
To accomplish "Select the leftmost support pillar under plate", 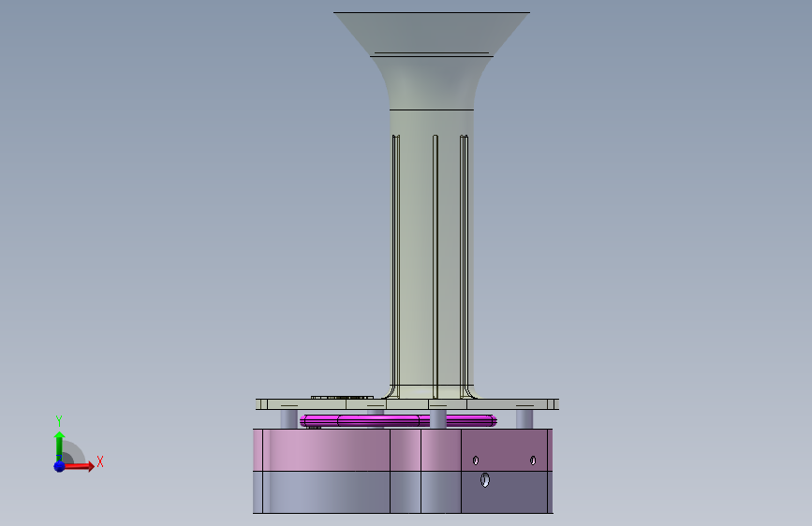I will tap(289, 419).
